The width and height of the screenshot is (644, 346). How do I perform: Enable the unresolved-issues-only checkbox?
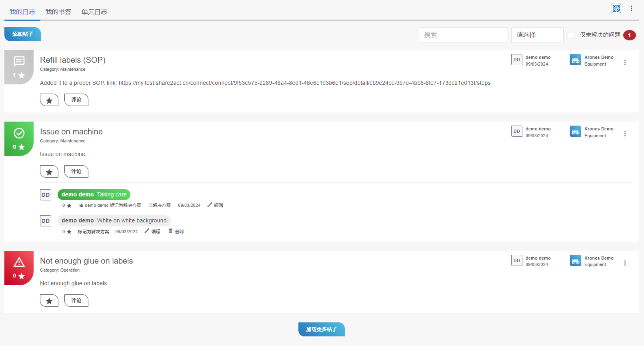tap(571, 35)
